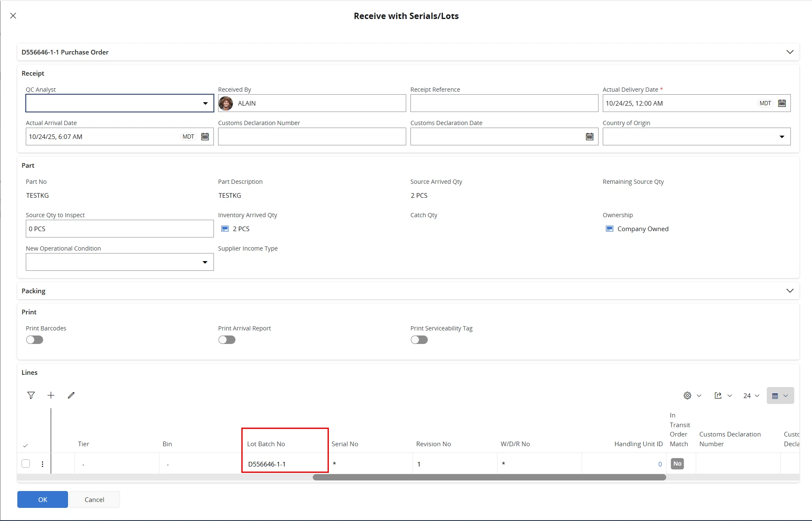Open the Country of Origin dropdown
Screen dimensions: 812x521
(782, 136)
